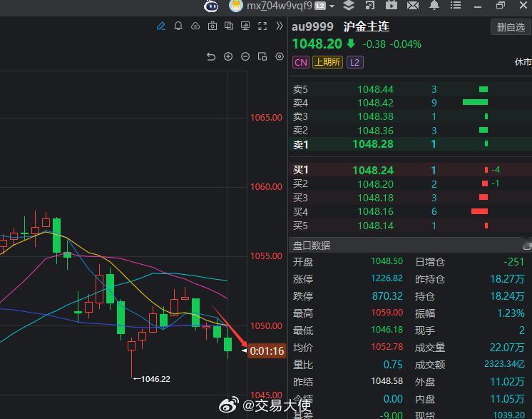The height and width of the screenshot is (419, 532).
Task: Click the au9999 contract code
Action: [x=312, y=26]
